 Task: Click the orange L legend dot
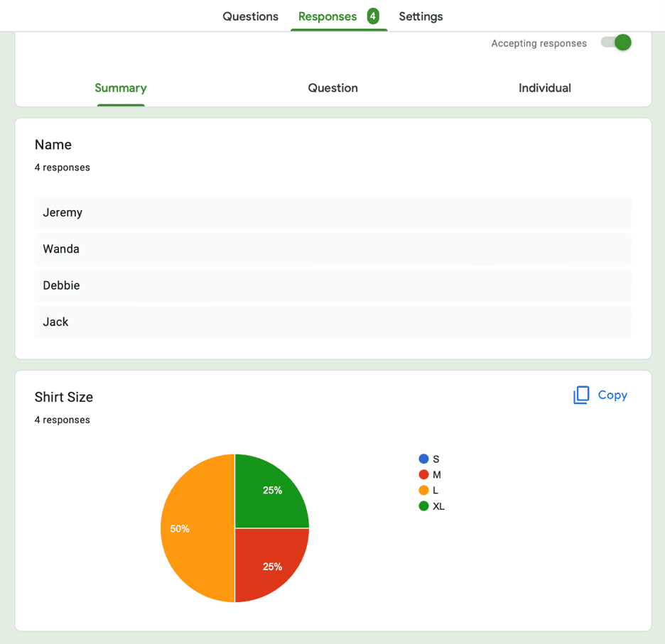423,490
